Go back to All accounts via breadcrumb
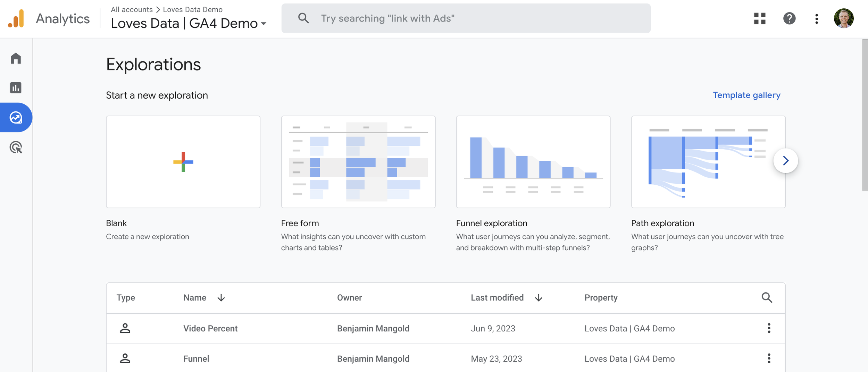The width and height of the screenshot is (868, 372). pos(132,9)
